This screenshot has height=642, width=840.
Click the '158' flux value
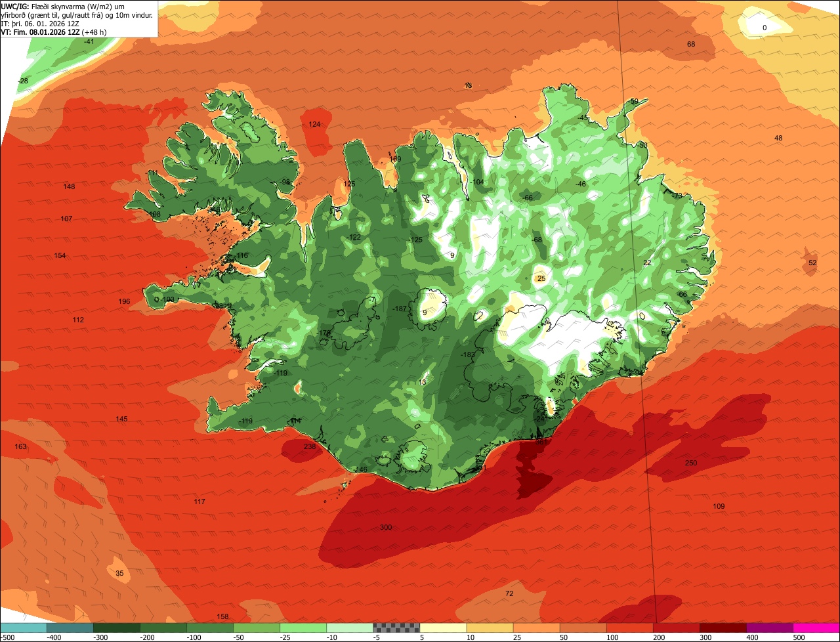(x=222, y=616)
